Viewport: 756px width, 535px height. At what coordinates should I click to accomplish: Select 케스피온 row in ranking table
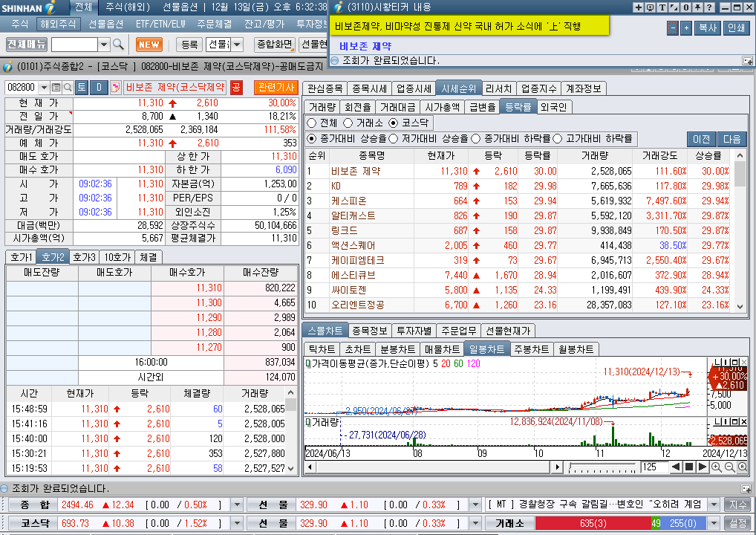[x=518, y=201]
